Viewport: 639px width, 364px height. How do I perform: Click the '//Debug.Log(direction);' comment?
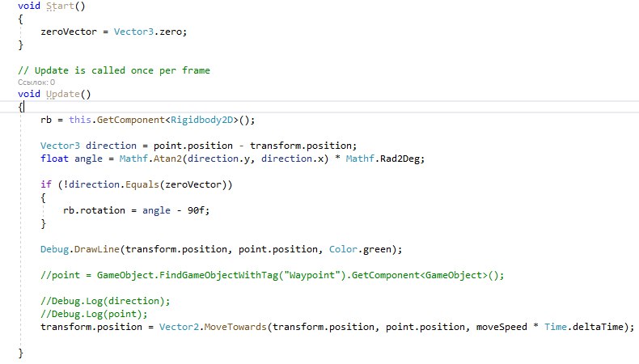(x=105, y=301)
